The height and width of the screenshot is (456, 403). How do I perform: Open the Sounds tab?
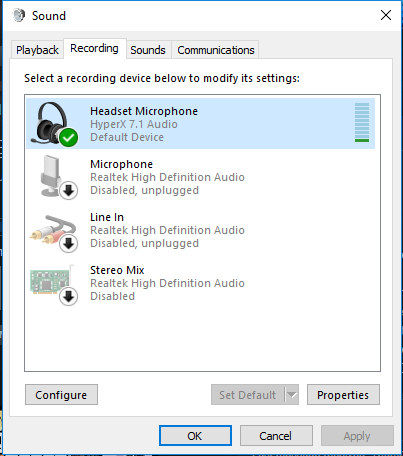point(148,50)
